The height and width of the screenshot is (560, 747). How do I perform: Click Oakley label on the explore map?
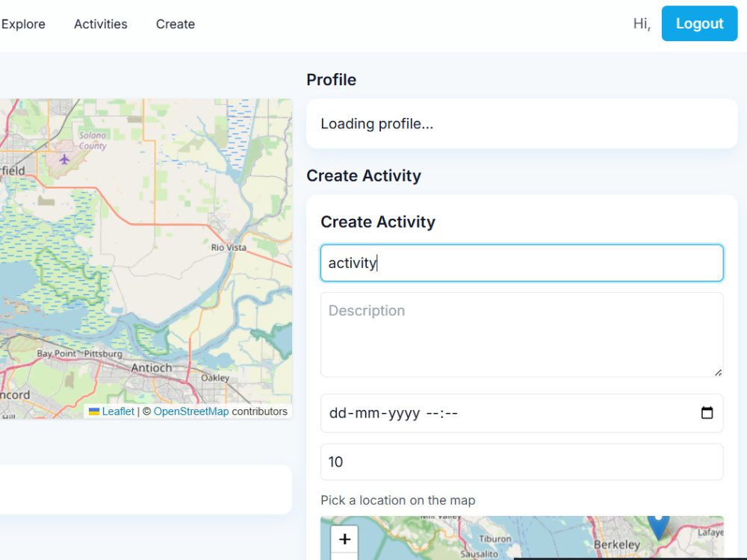point(215,378)
